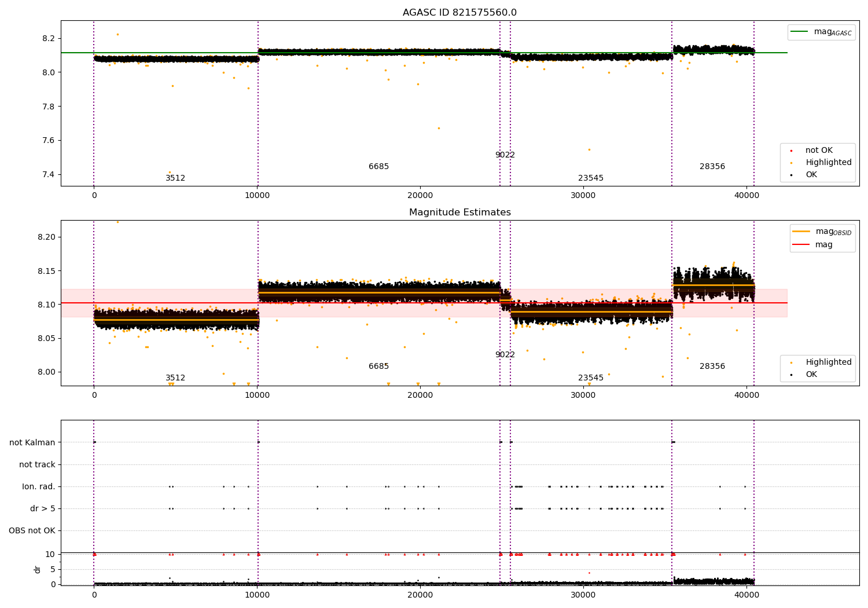868x608 pixels.
Task: Click the title AGASC ID 821575560.0
Action: click(460, 13)
